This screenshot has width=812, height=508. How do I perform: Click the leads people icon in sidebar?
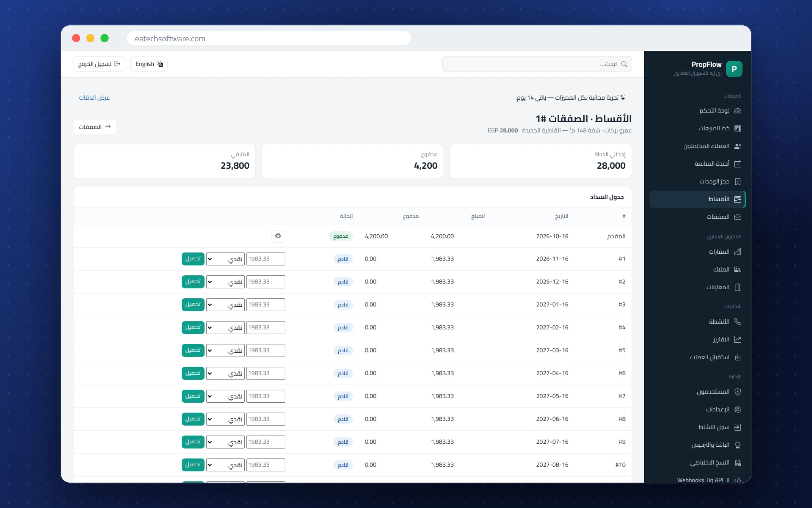[738, 146]
